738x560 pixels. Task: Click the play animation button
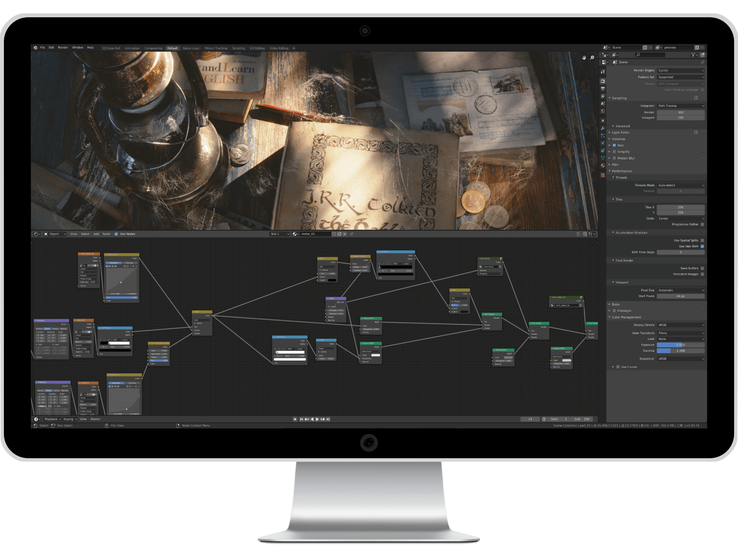[x=317, y=419]
